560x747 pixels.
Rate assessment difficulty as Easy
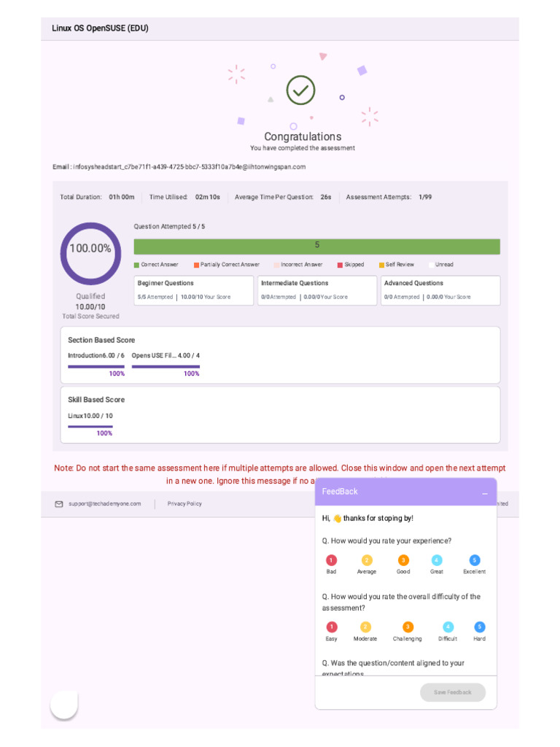point(332,627)
